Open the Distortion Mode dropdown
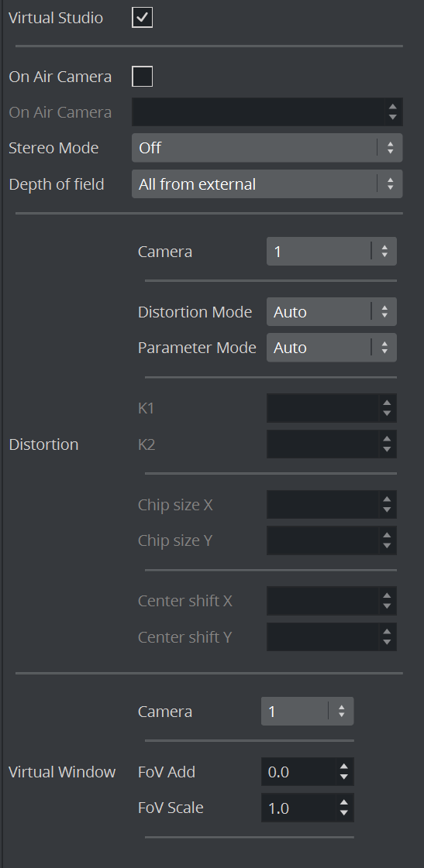This screenshot has width=424, height=868. point(332,312)
